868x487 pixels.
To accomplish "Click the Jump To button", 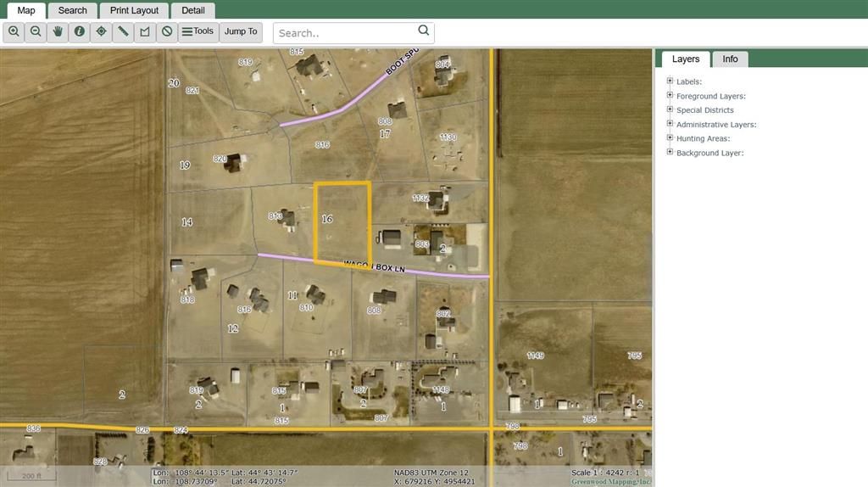I will (x=241, y=32).
